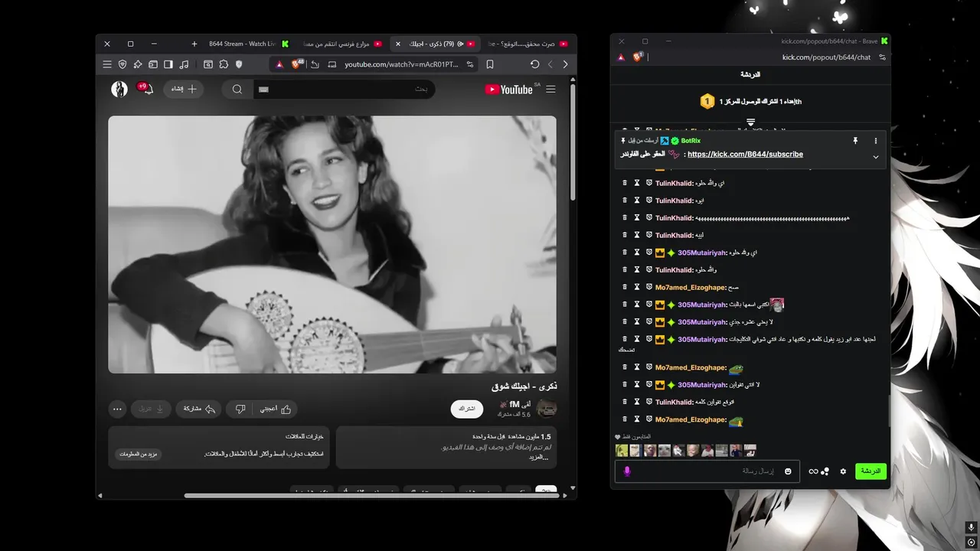Share the video via مشاركة button
Image resolution: width=980 pixels, height=551 pixels.
pyautogui.click(x=199, y=409)
